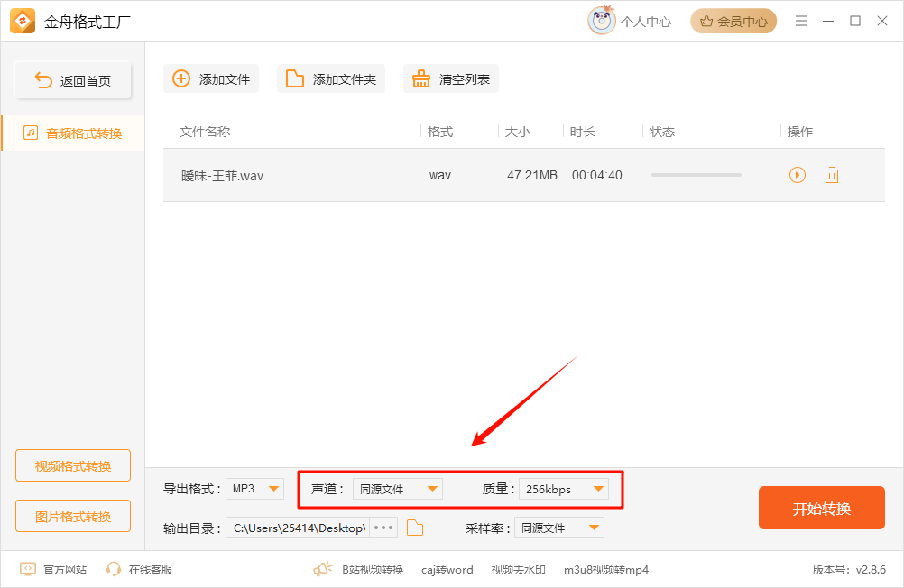Open the B站视频转换 link
This screenshot has height=588, width=904.
tap(373, 570)
